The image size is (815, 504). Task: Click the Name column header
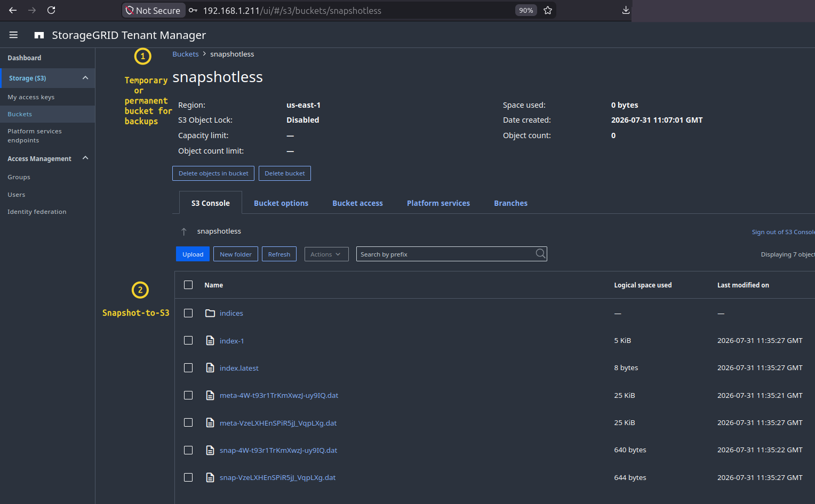[214, 285]
